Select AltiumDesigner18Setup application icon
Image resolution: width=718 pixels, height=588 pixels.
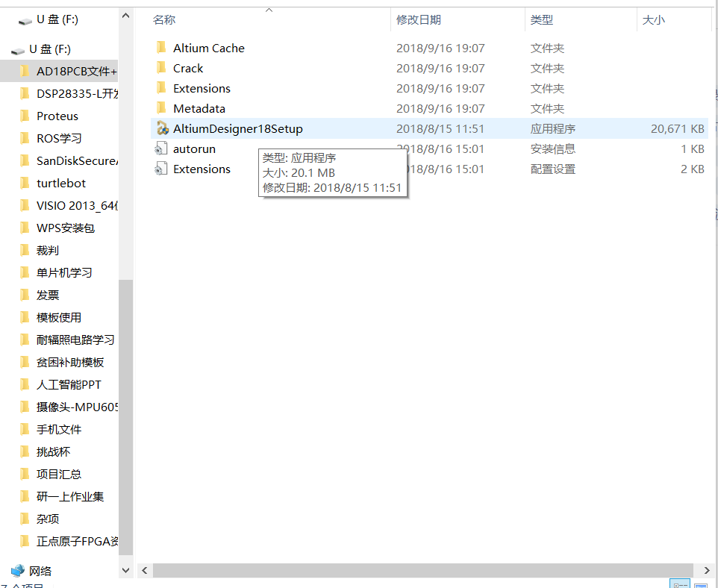click(162, 128)
